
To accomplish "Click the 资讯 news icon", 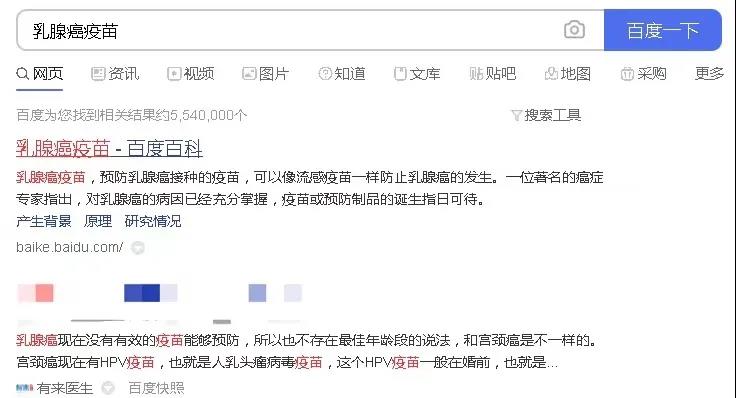I will (x=98, y=74).
